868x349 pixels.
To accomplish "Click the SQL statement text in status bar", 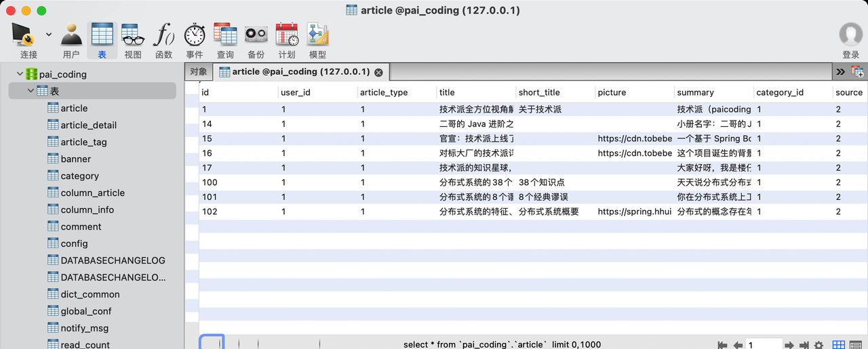I will click(502, 344).
